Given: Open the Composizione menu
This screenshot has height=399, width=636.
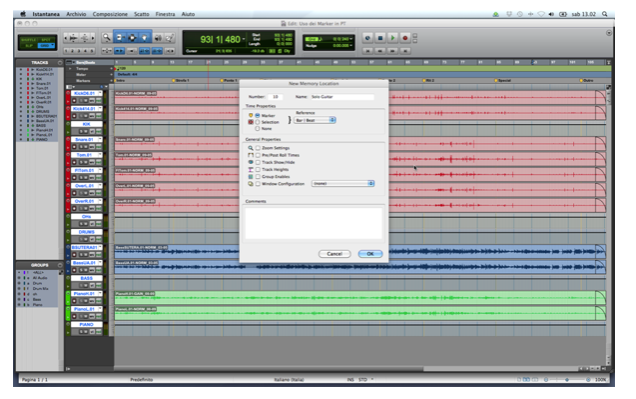Looking at the screenshot, I should pyautogui.click(x=110, y=14).
